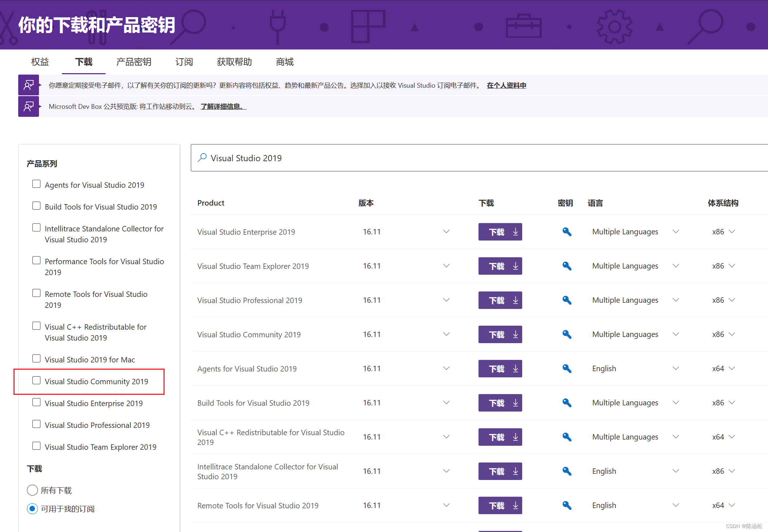This screenshot has height=532, width=768.
Task: Download Visual Studio Professional 2019
Action: (500, 300)
